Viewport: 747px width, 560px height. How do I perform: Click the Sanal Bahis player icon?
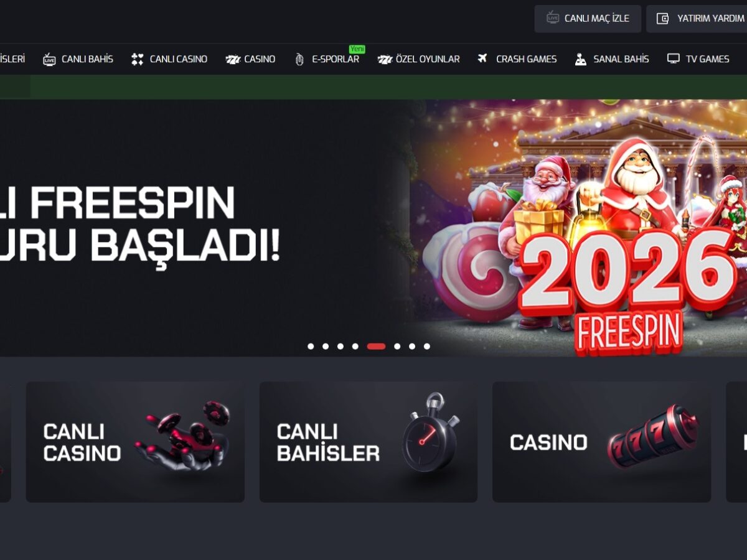(x=580, y=59)
